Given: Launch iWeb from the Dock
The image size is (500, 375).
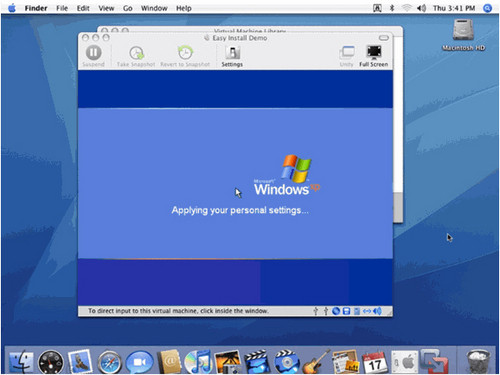Looking at the screenshot, I should 345,362.
